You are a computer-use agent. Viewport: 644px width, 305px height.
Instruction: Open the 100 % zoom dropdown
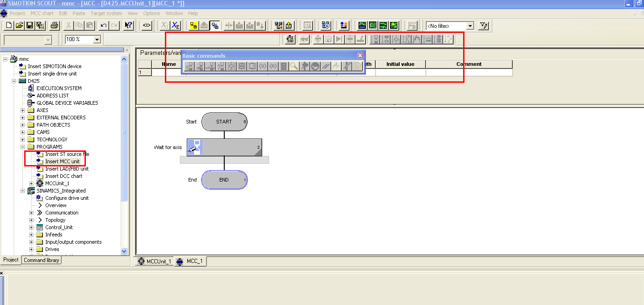pos(96,40)
